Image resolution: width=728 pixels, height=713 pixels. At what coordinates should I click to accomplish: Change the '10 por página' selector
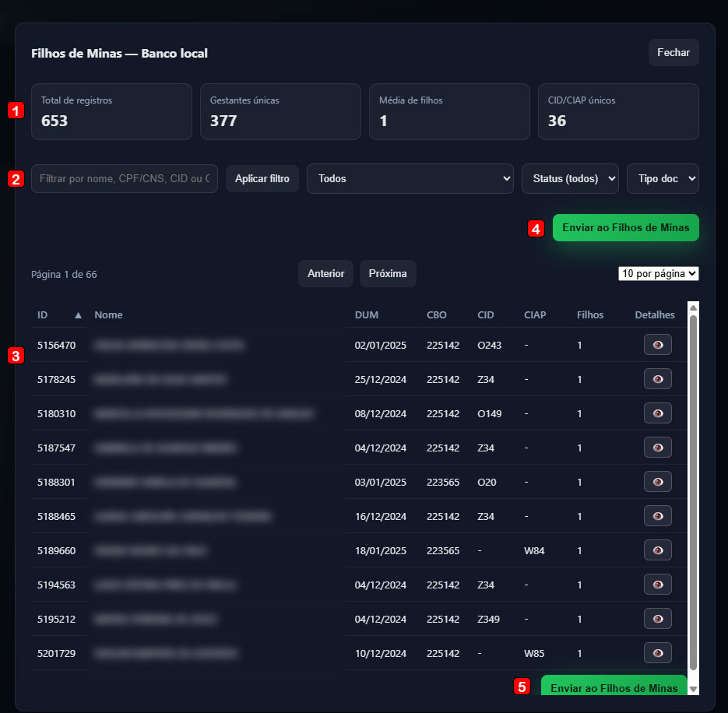click(658, 273)
